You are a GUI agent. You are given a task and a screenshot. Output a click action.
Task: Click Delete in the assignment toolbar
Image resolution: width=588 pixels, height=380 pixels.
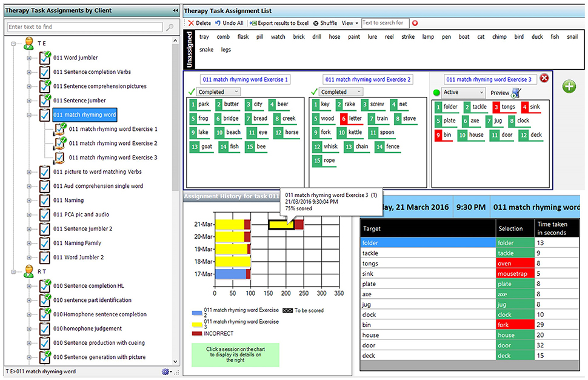(x=199, y=23)
